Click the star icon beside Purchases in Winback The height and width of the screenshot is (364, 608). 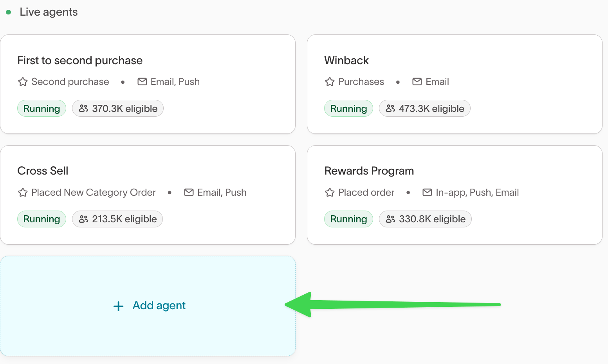pos(330,82)
